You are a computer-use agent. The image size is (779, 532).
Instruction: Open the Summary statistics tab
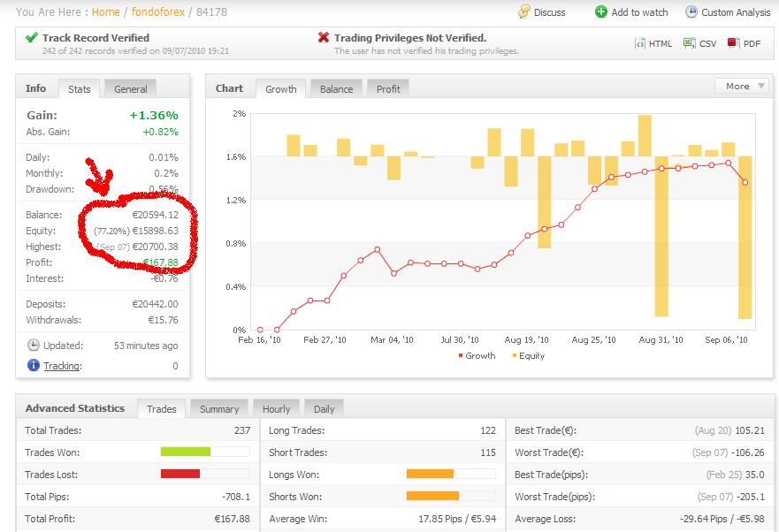(x=219, y=409)
